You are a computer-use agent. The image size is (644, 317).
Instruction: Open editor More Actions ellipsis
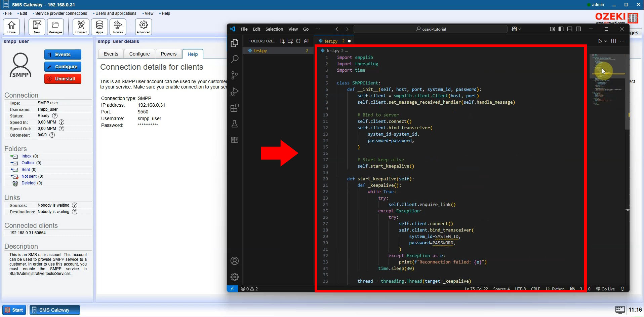(622, 41)
